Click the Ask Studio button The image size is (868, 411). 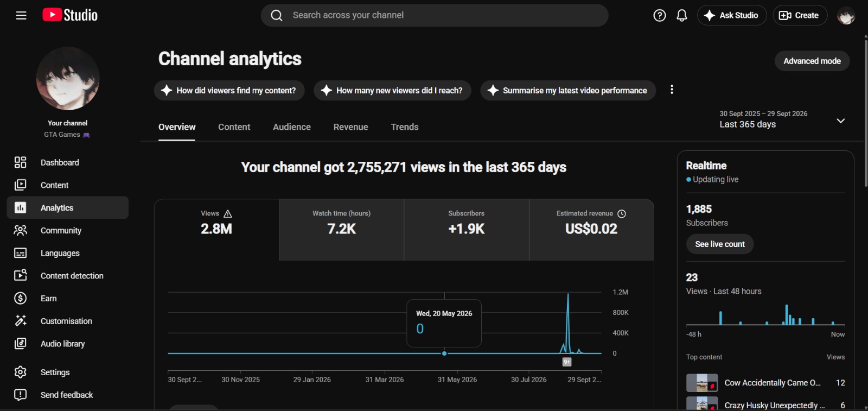[x=732, y=15]
